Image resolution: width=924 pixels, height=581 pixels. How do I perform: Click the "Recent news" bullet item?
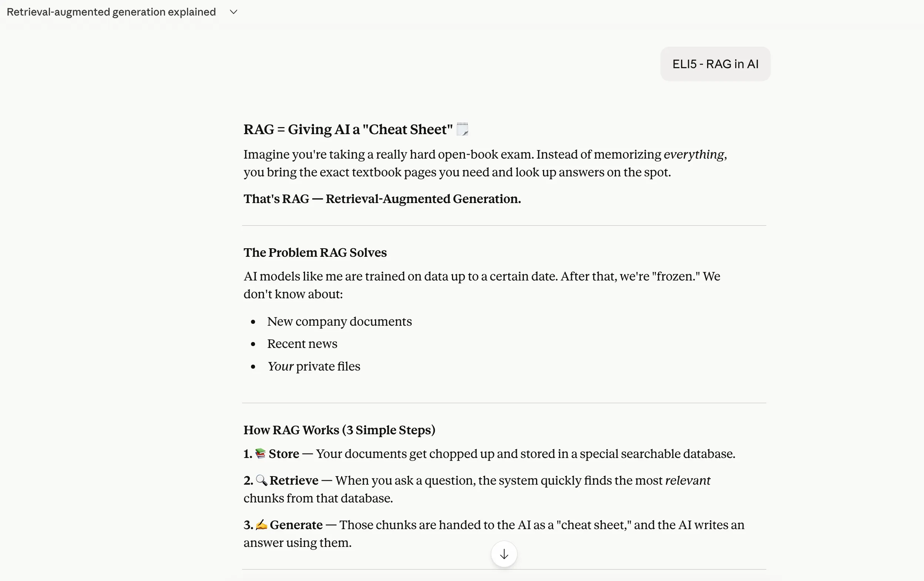pyautogui.click(x=302, y=344)
